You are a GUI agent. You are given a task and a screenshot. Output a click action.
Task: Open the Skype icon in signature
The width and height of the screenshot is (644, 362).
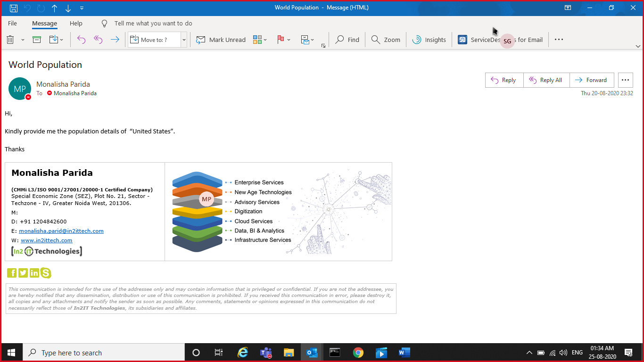(x=46, y=273)
